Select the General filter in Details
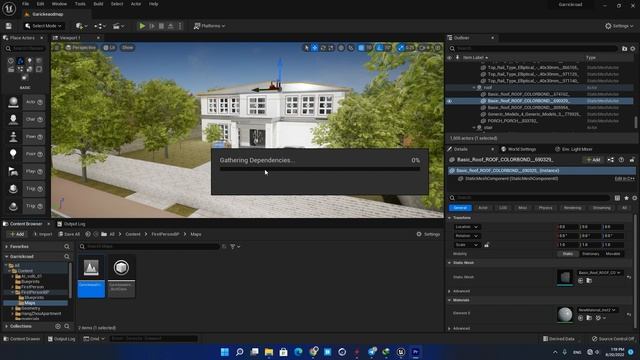The height and width of the screenshot is (360, 640). click(460, 208)
